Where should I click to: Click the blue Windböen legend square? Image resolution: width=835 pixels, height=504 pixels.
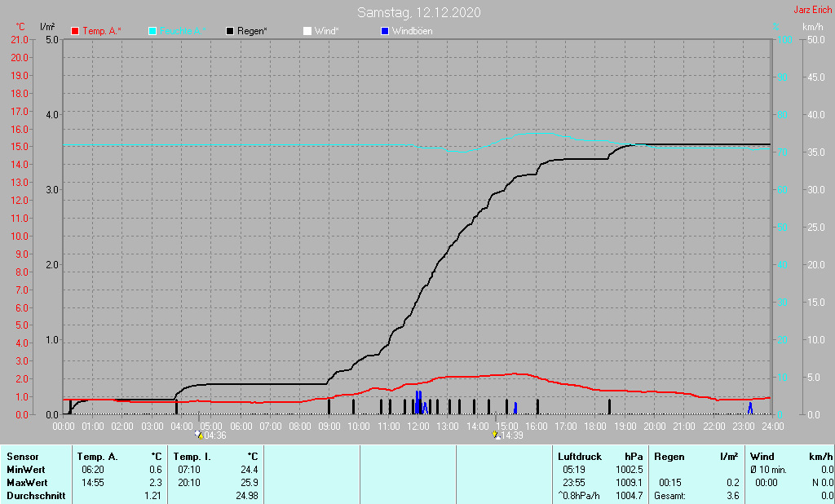coord(385,31)
